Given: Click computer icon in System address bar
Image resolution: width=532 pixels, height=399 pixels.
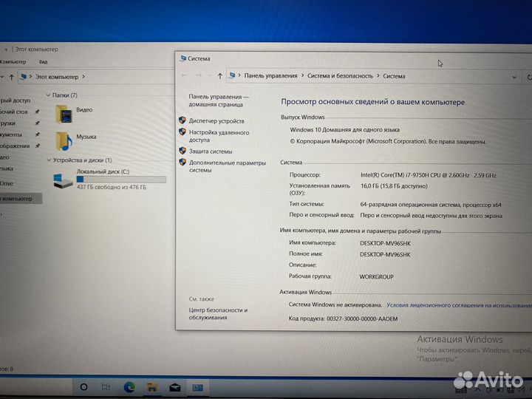Looking at the screenshot, I should (x=232, y=75).
